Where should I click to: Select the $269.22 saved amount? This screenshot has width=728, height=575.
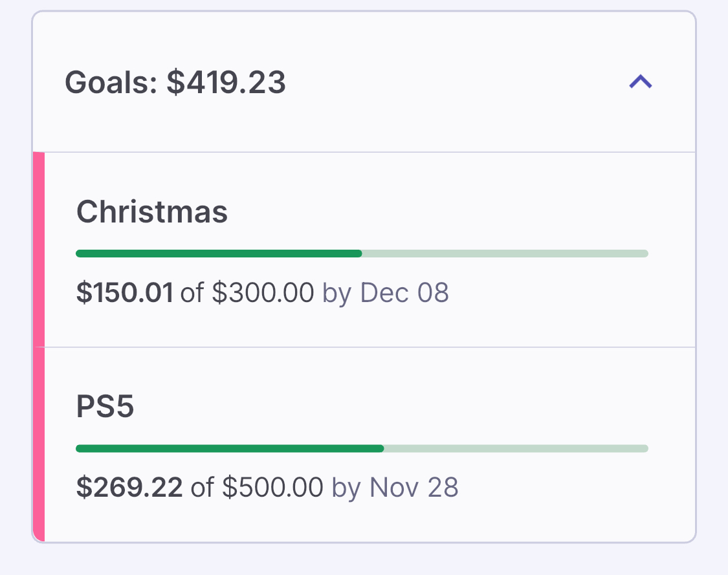click(129, 487)
